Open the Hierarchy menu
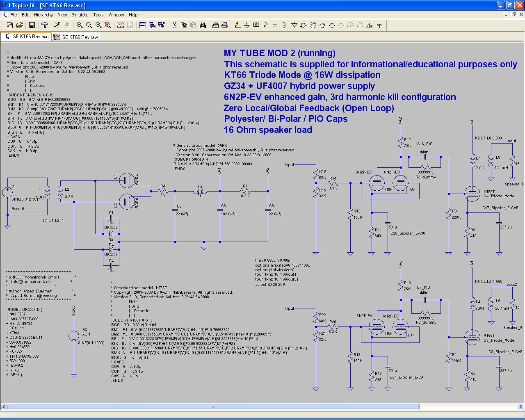The width and height of the screenshot is (525, 420). pyautogui.click(x=43, y=15)
